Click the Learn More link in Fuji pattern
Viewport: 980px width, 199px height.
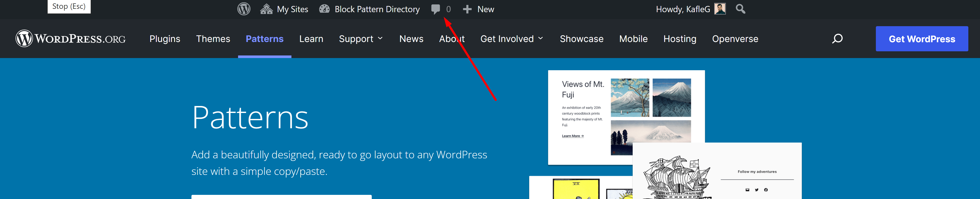(573, 136)
